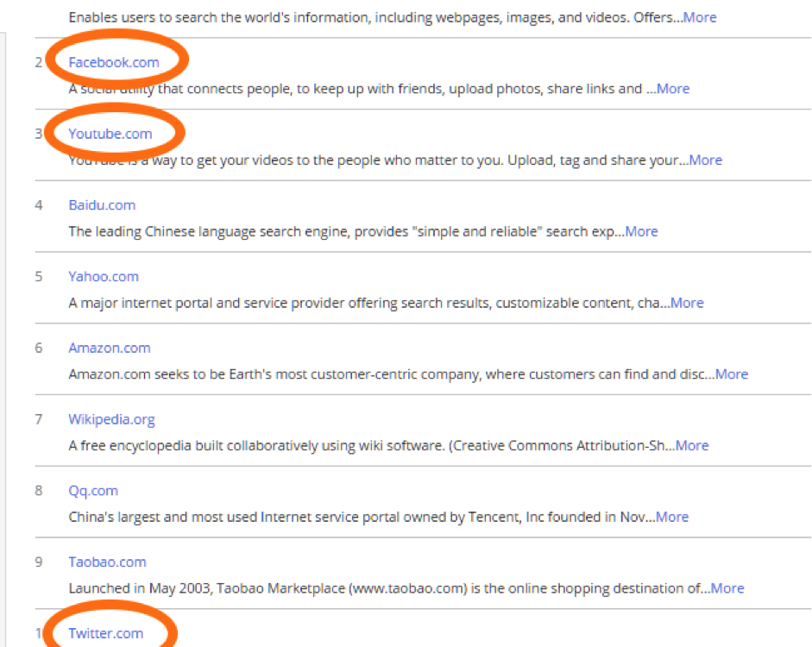Screen dimensions: 812x647
Task: Select the rank number 7 beside Wikipedia.org
Action: (x=39, y=420)
